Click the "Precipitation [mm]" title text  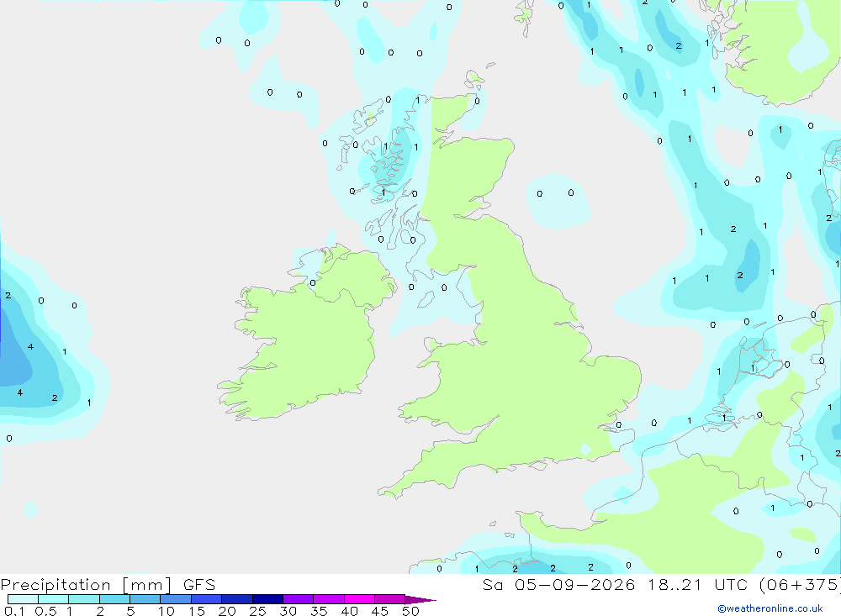click(x=86, y=585)
